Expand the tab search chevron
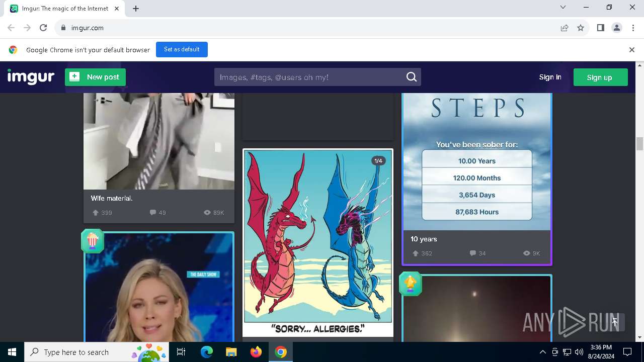644x362 pixels. click(563, 7)
